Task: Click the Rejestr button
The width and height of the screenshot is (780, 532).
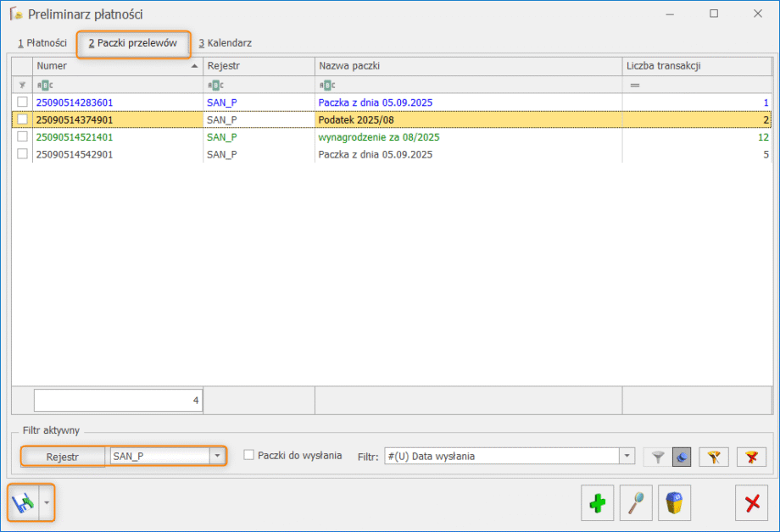Action: [x=63, y=457]
